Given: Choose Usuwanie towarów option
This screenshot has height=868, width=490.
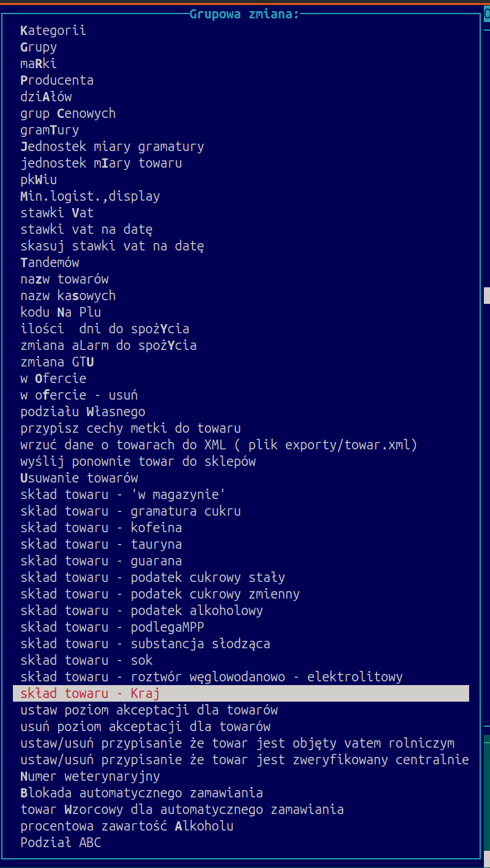Looking at the screenshot, I should (x=79, y=478).
